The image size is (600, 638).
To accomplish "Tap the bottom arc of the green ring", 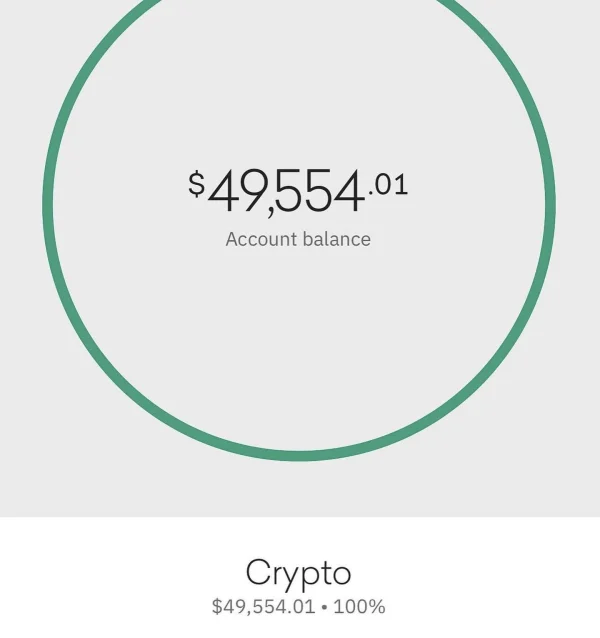I will [x=299, y=456].
